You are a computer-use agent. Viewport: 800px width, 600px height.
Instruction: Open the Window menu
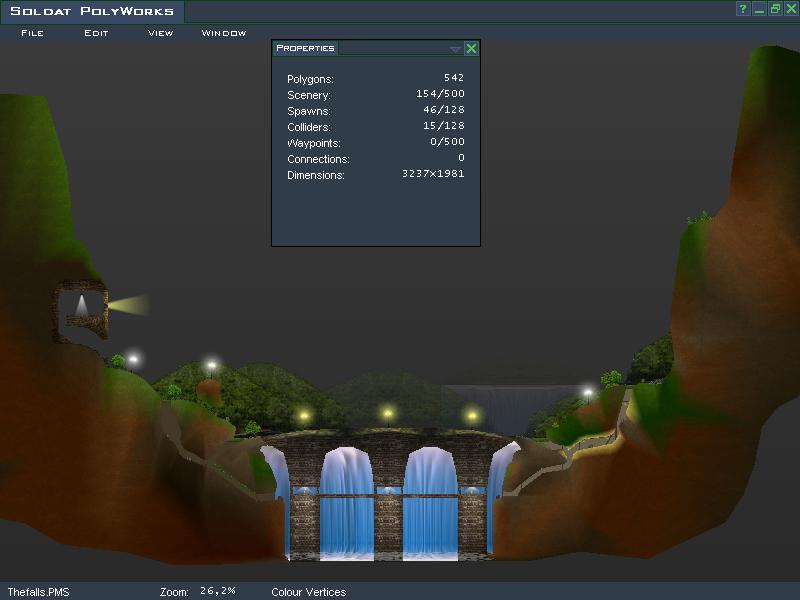[223, 33]
